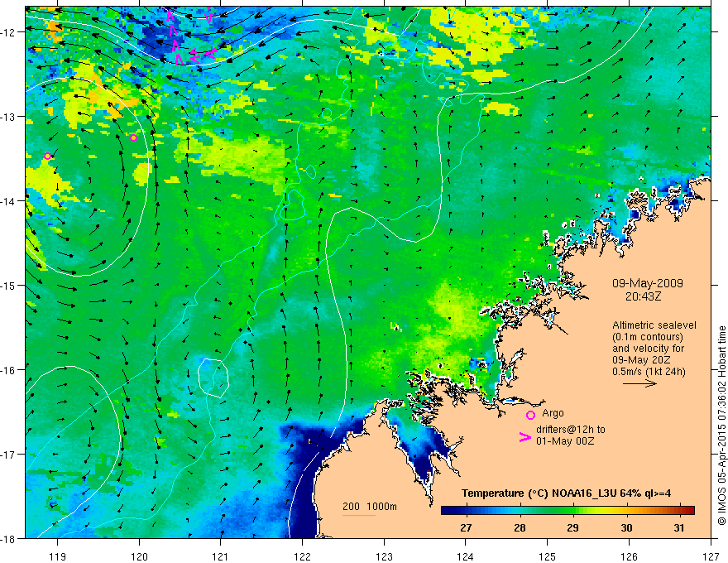Click the temperature colorbar at 31 degrees
The width and height of the screenshot is (728, 563).
(x=680, y=511)
